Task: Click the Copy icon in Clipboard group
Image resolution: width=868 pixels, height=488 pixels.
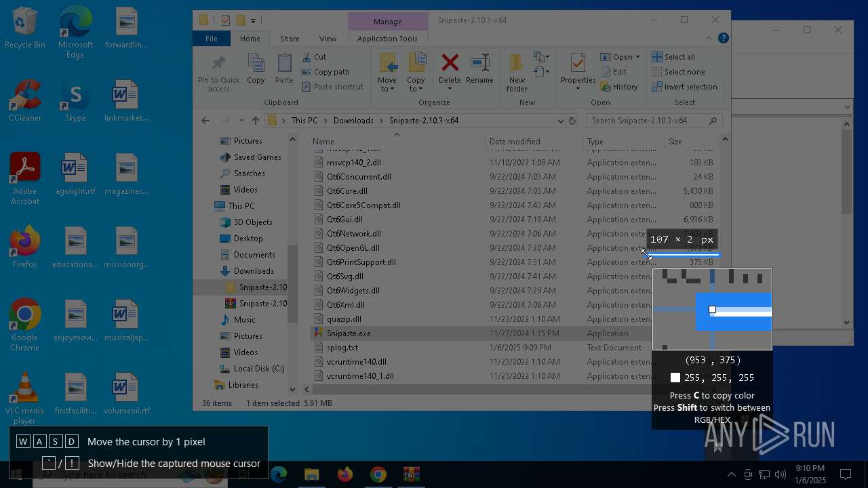Action: point(256,63)
